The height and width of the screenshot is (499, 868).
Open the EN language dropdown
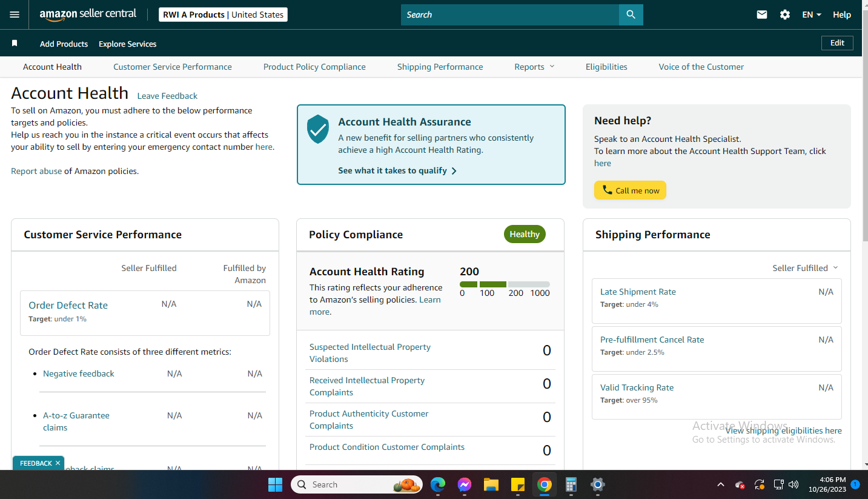tap(812, 15)
